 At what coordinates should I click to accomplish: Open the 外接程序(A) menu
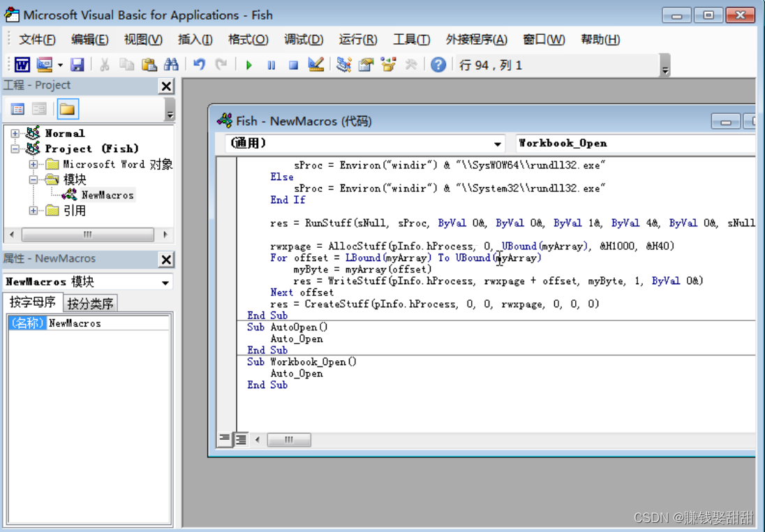(477, 40)
